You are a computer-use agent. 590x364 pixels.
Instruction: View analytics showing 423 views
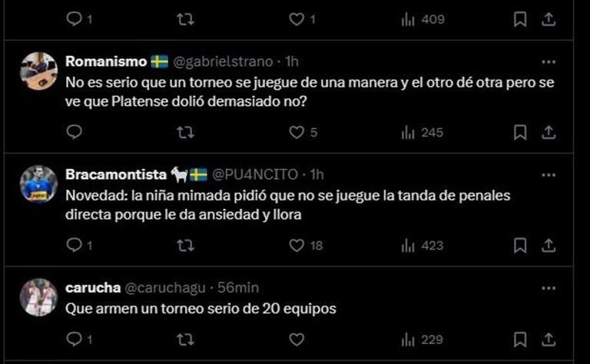pyautogui.click(x=423, y=245)
